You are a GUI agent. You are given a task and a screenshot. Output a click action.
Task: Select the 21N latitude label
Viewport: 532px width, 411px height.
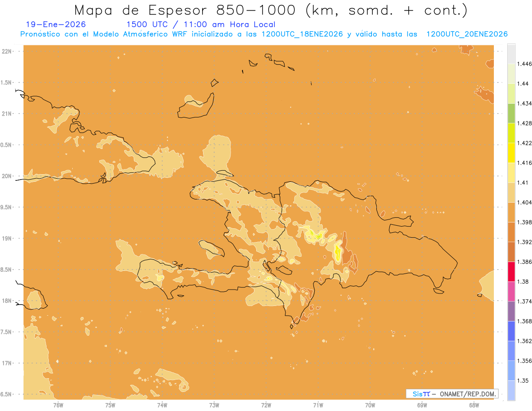[x=8, y=114]
